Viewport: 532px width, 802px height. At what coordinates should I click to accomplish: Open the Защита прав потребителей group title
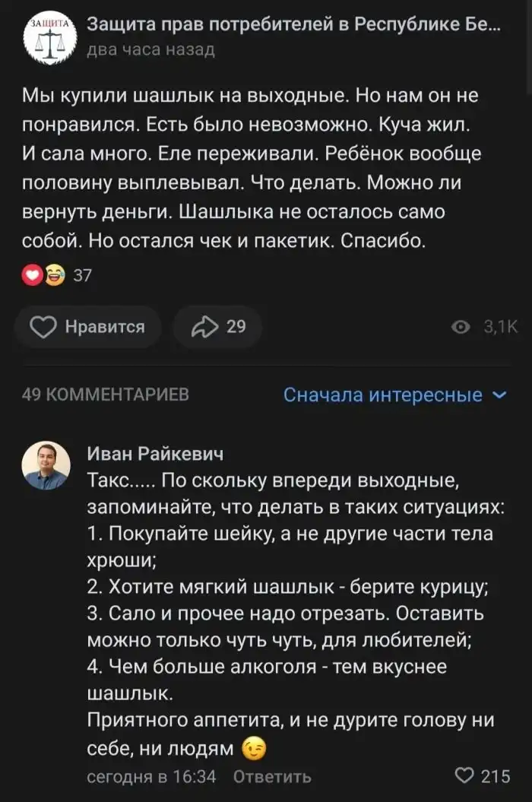click(293, 26)
